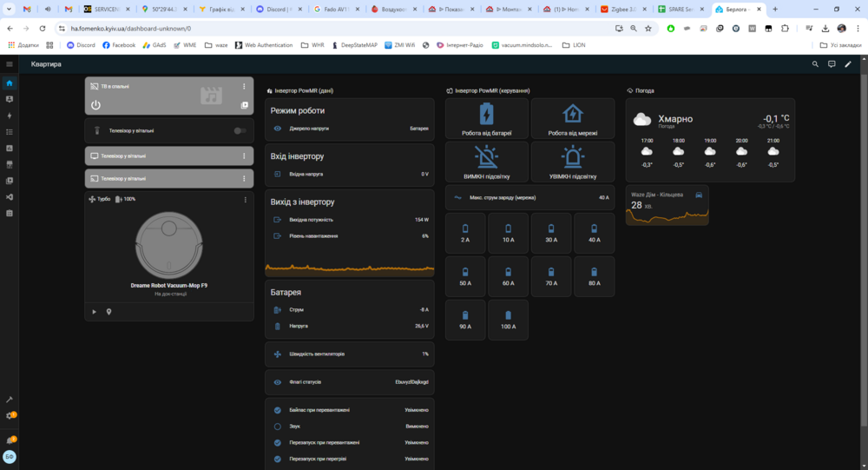The width and height of the screenshot is (868, 470).
Task: Open notifications bell in sidebar
Action: click(10, 440)
